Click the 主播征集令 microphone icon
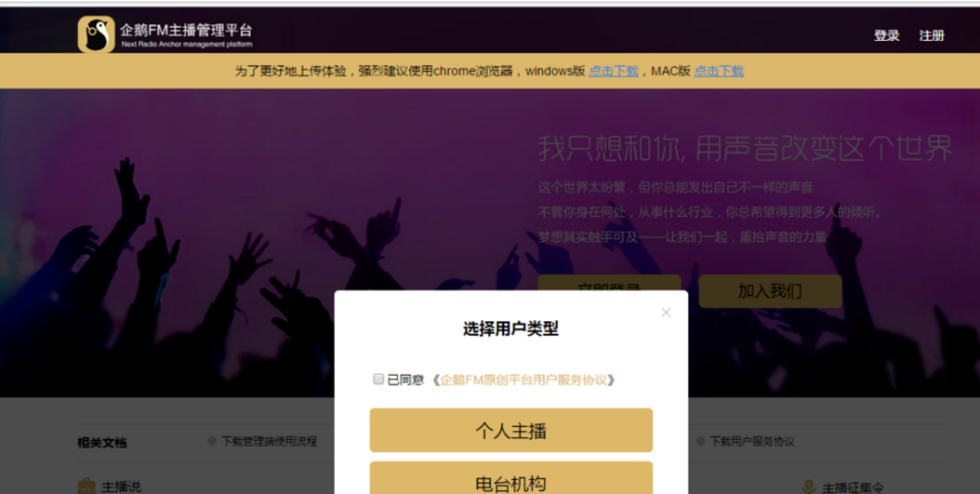 tap(809, 487)
